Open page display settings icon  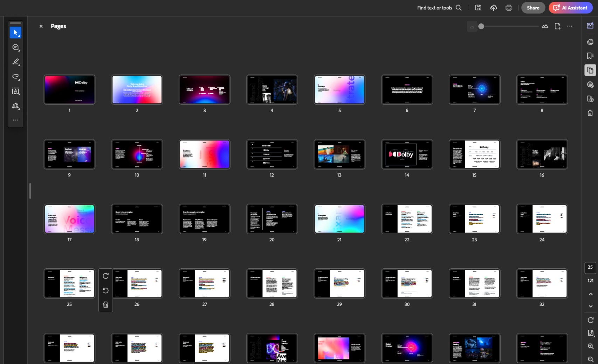(x=591, y=333)
